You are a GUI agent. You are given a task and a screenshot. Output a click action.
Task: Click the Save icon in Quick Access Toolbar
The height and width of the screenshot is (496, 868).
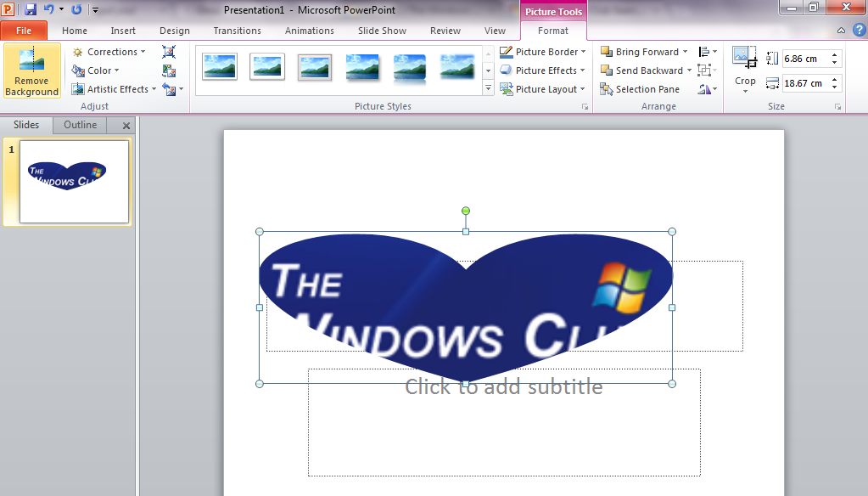tap(31, 9)
